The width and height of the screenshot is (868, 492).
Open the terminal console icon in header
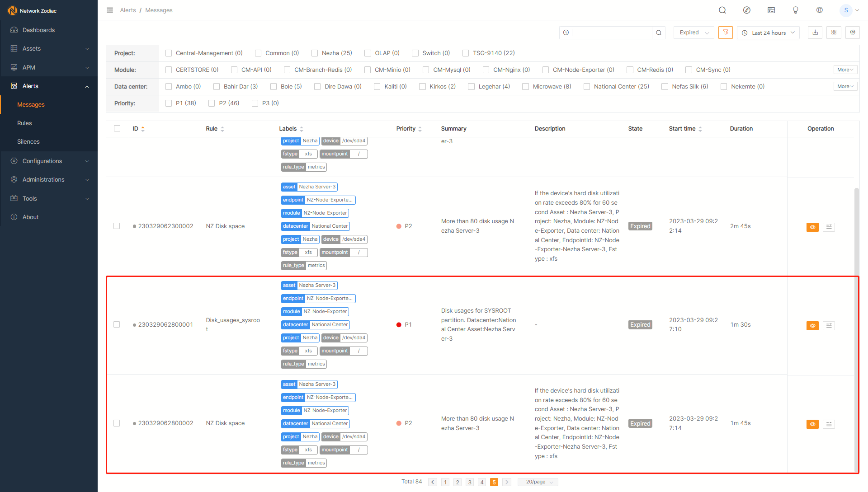pos(771,10)
